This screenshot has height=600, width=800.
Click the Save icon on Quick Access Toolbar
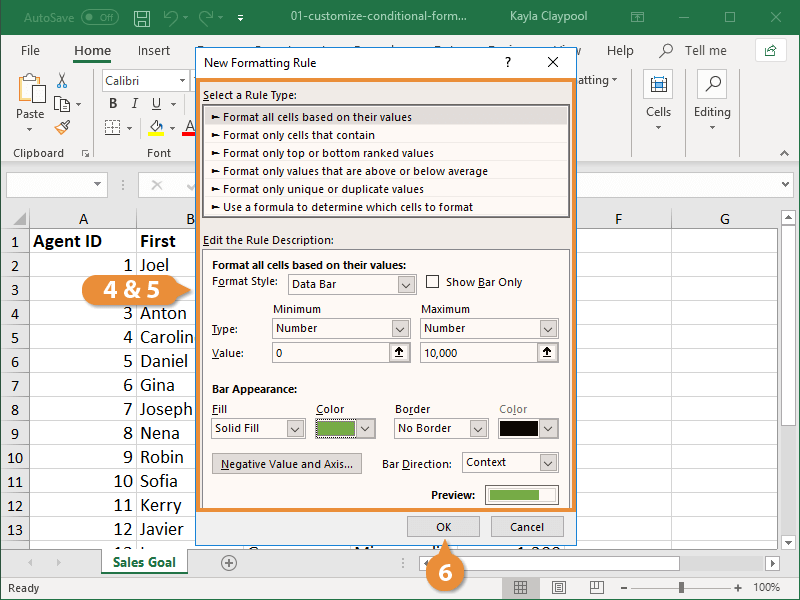[x=141, y=17]
